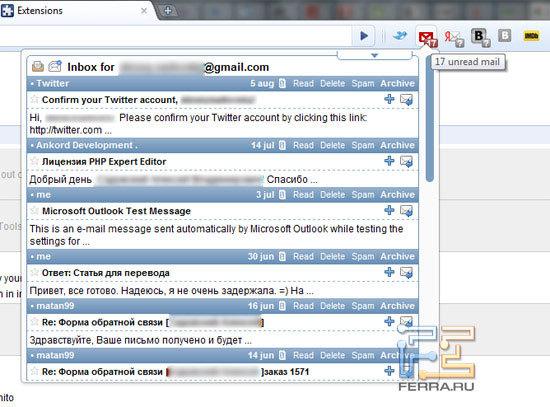The height and width of the screenshot is (407, 550).
Task: Expand the Microsoft Outlook Test Message plus icon
Action: point(389,211)
